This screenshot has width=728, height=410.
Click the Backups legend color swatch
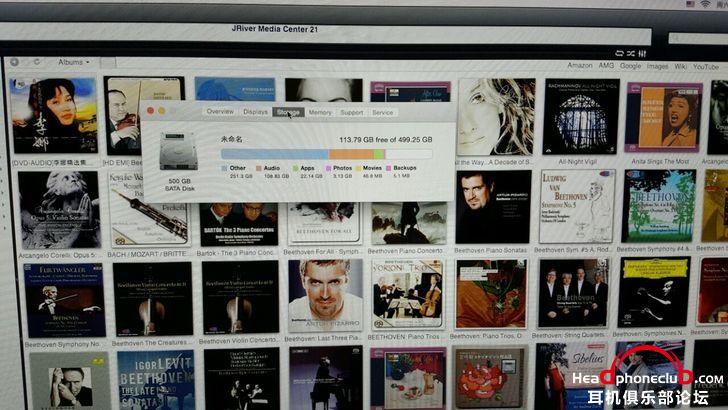pyautogui.click(x=389, y=169)
